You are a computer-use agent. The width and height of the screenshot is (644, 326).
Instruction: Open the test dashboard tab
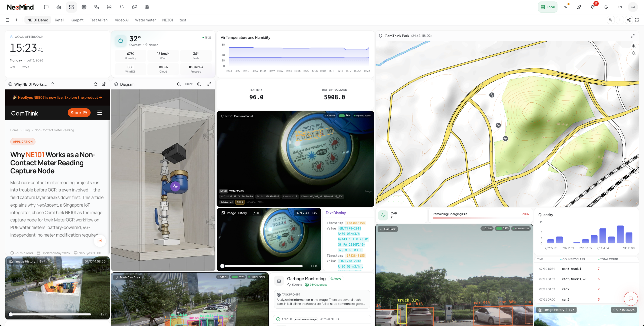point(183,20)
